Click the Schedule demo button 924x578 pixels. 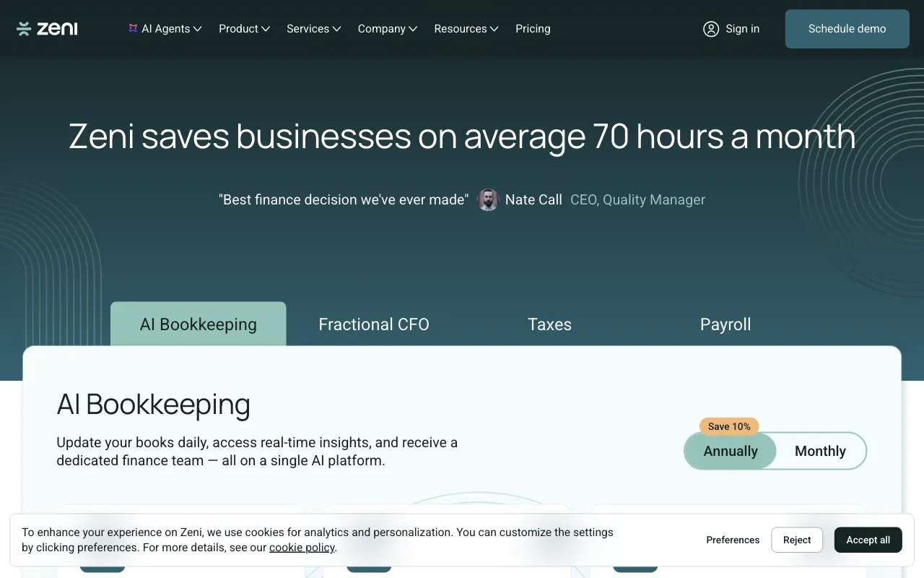(x=847, y=29)
